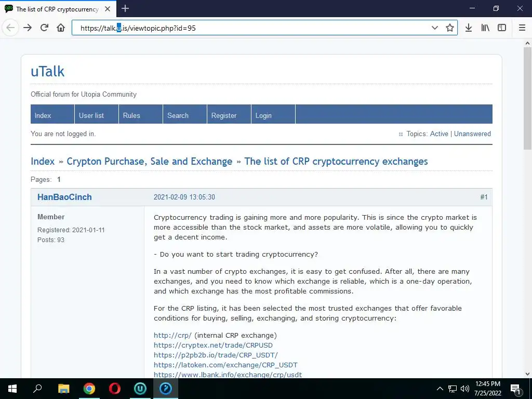Open the lbank.info crp/usdt link
Screen dimensions: 532x399
pyautogui.click(x=228, y=375)
